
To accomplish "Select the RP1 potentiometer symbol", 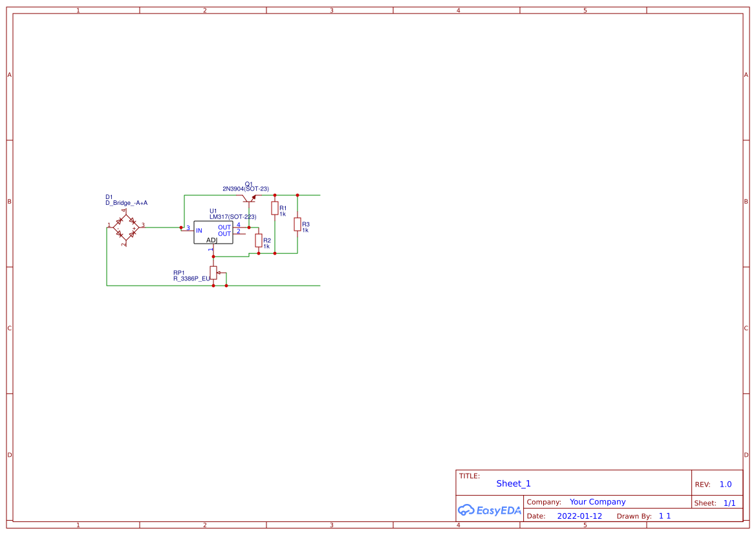I will point(213,272).
